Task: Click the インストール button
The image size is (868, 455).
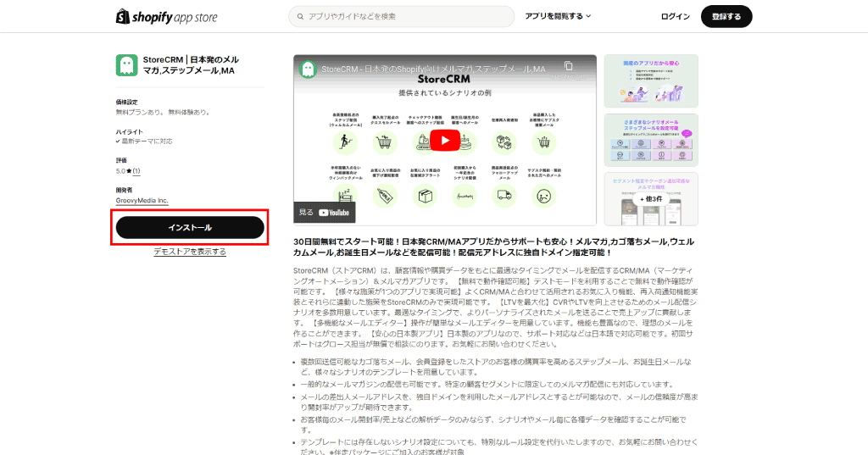Action: click(190, 227)
